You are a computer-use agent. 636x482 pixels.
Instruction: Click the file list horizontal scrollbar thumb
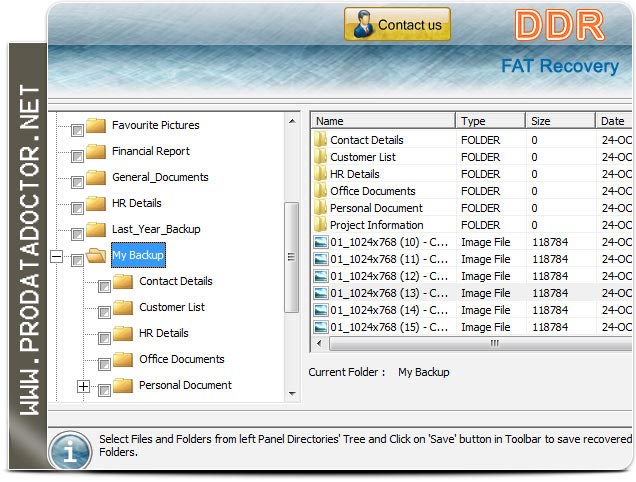click(481, 344)
